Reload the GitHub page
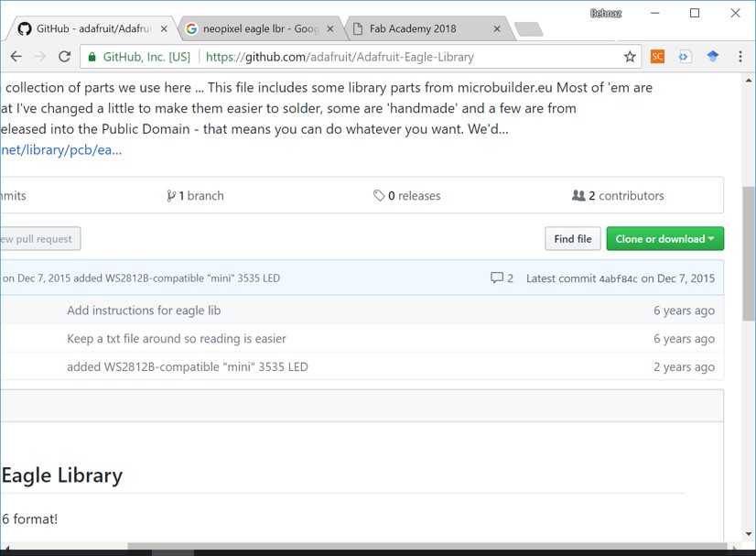The height and width of the screenshot is (556, 756). click(65, 57)
